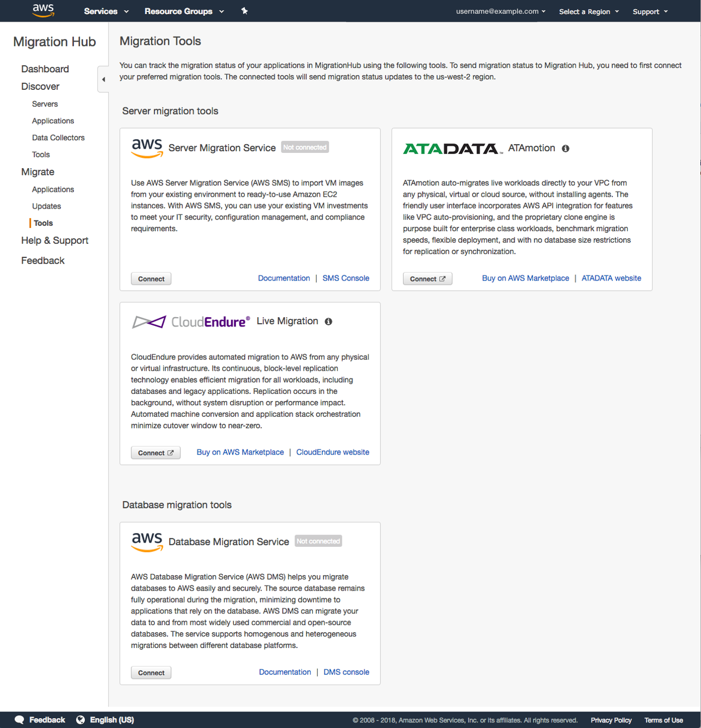The image size is (701, 728).
Task: Click the CloudEndure logo
Action: [191, 322]
